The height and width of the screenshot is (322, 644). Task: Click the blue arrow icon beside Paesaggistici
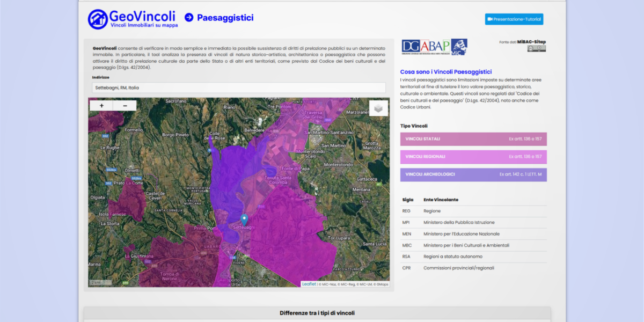189,18
